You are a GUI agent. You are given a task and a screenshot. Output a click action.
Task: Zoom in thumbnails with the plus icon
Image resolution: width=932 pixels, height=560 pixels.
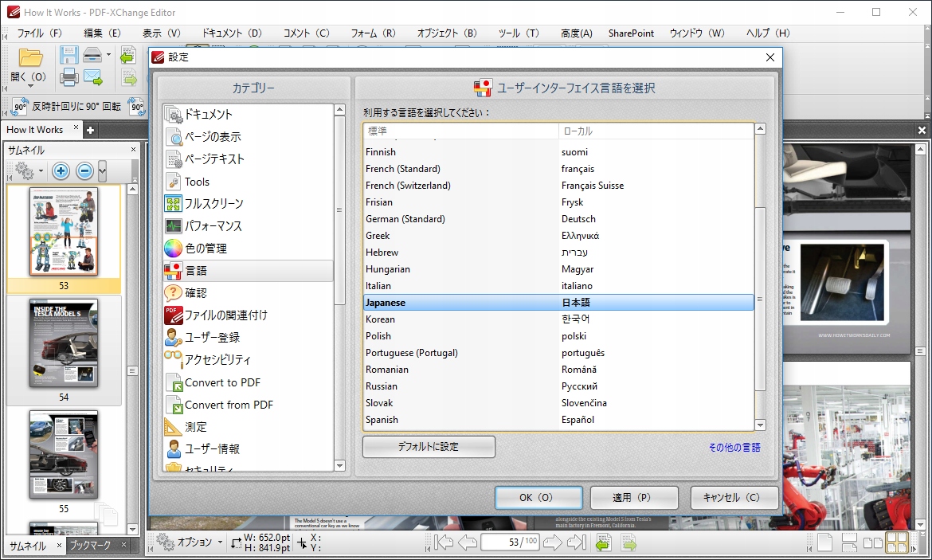tap(61, 170)
